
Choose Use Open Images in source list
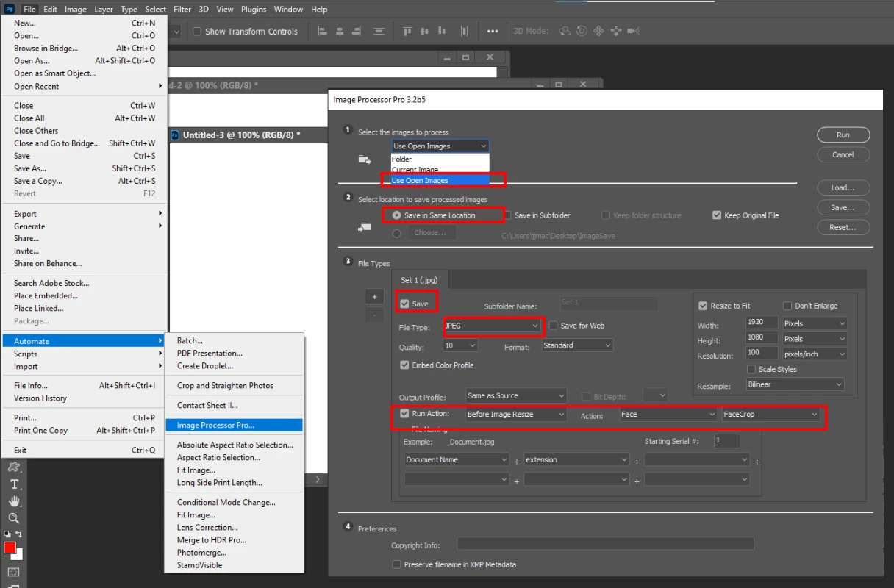coord(440,180)
